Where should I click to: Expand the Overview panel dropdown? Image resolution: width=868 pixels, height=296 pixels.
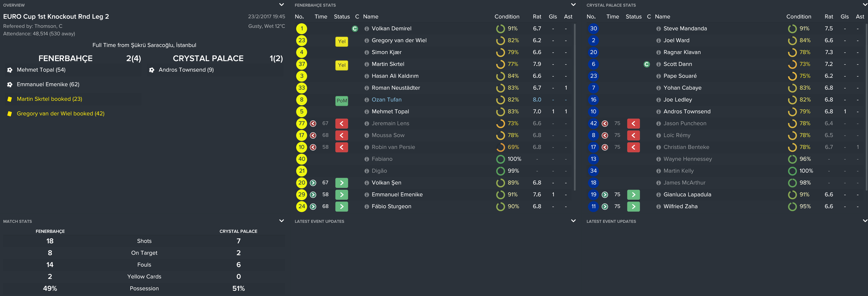(281, 5)
